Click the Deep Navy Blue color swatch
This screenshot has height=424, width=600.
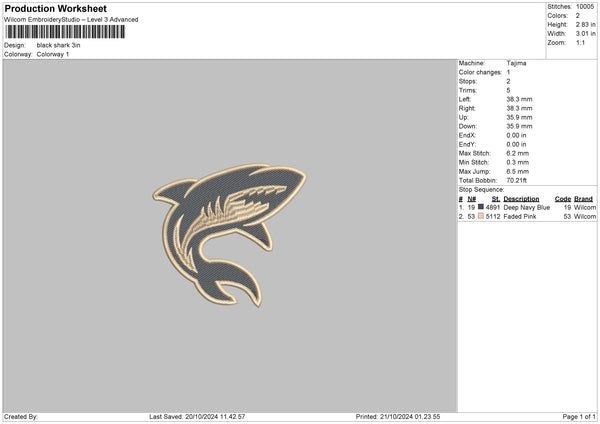pos(481,207)
